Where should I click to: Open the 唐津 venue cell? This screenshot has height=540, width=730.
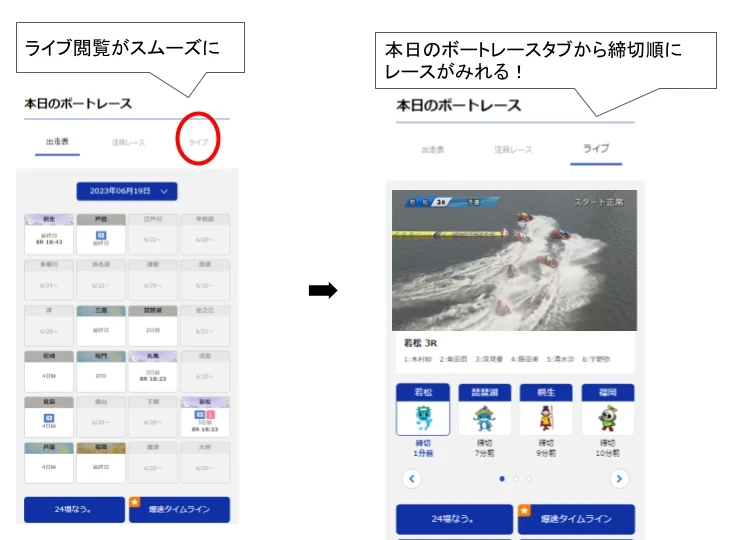click(x=153, y=462)
